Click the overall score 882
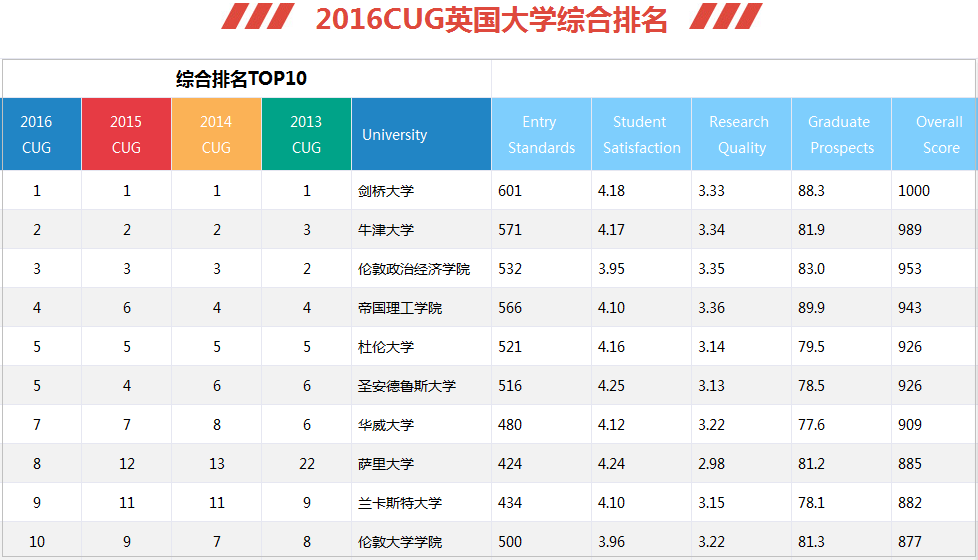Image resolution: width=978 pixels, height=560 pixels. [910, 503]
